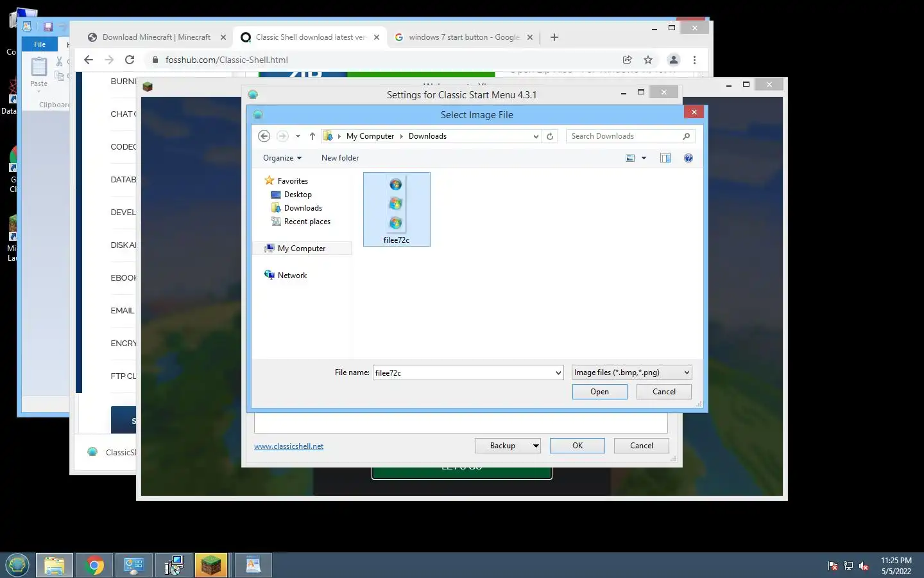Viewport: 924px width, 578px height.
Task: Open the Minecraft Launcher taskbar icon
Action: 211,565
